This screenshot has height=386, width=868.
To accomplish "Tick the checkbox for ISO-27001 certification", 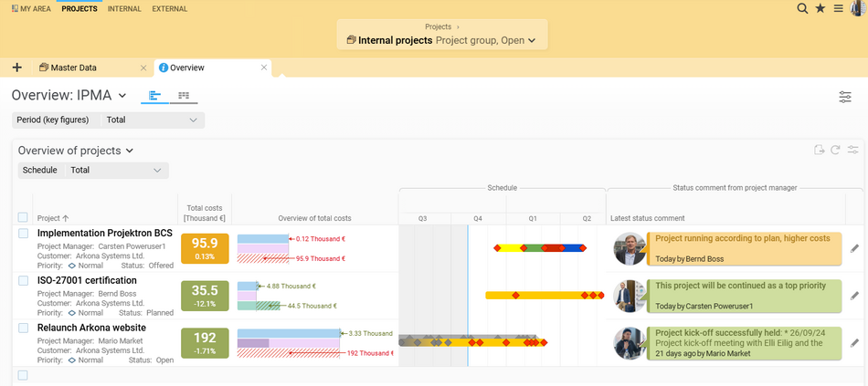I will pyautogui.click(x=24, y=280).
